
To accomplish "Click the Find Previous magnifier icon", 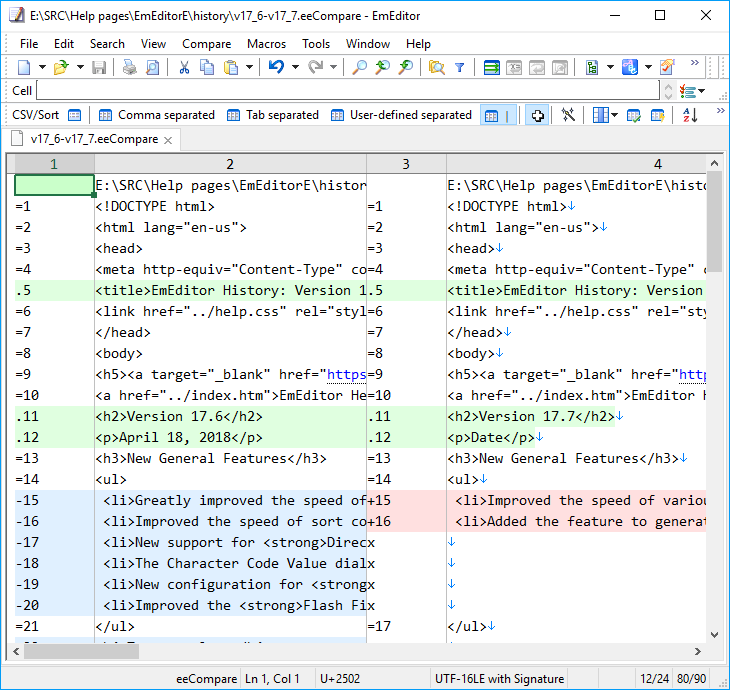I will click(382, 67).
